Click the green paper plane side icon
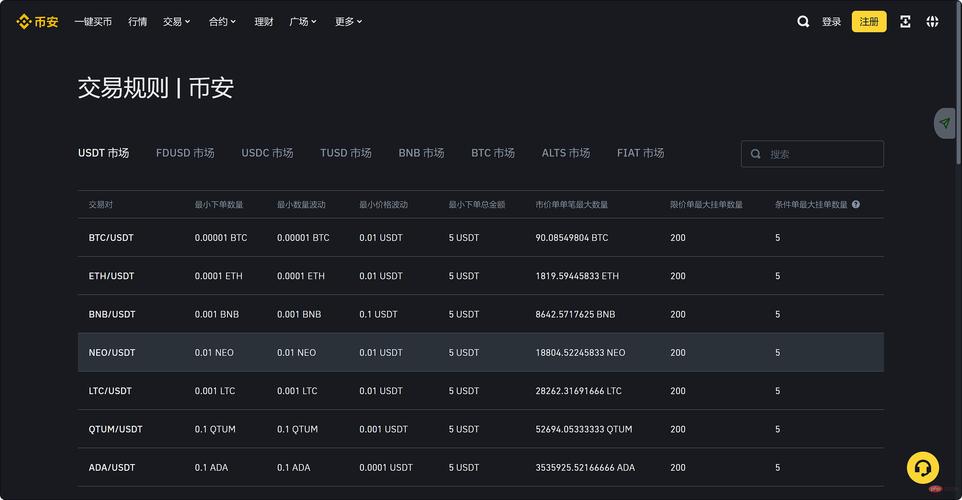Image resolution: width=962 pixels, height=500 pixels. [x=945, y=123]
